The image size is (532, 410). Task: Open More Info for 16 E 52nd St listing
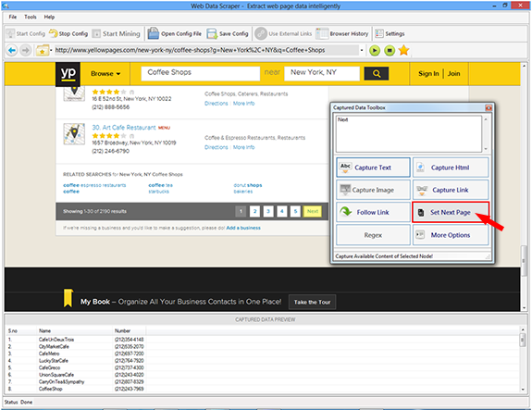tap(243, 104)
